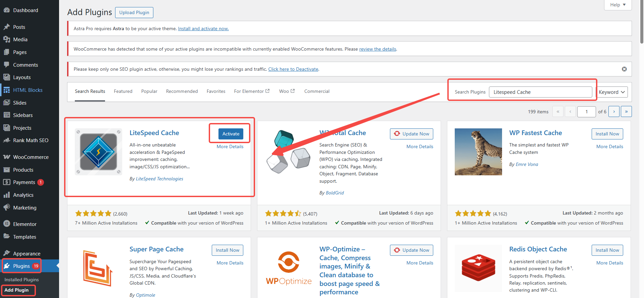Click the Redis Object Cache logo
644x298 pixels.
[478, 267]
